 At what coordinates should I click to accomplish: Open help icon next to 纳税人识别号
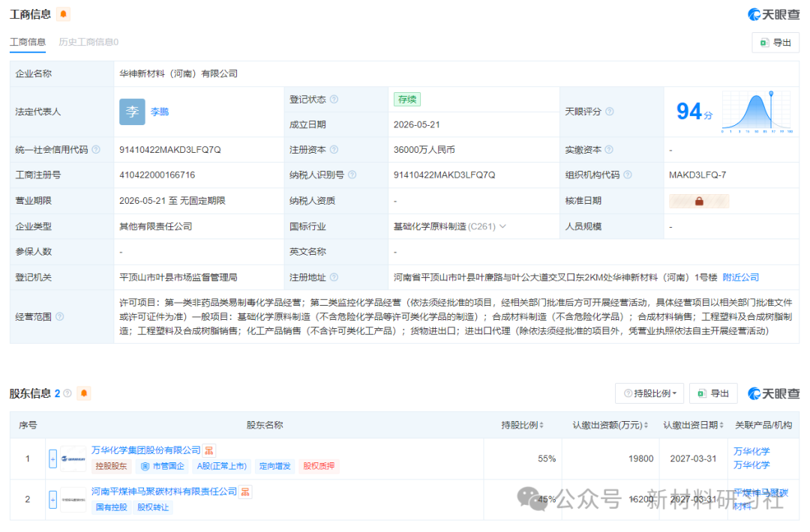coord(352,175)
